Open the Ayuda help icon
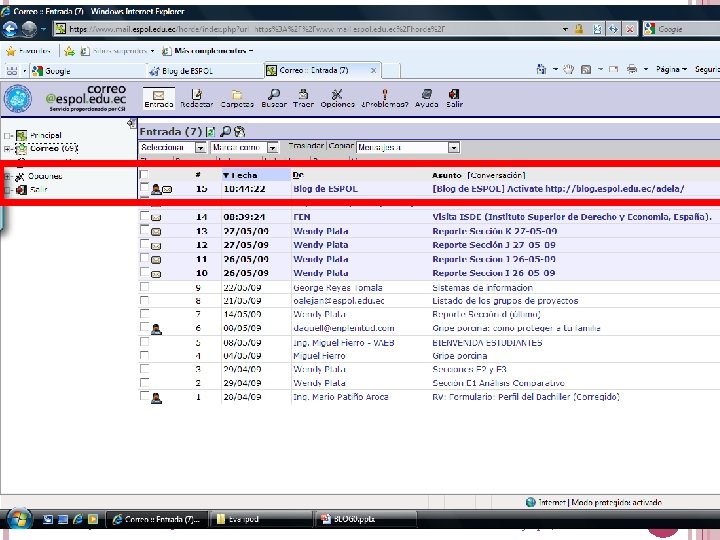The width and height of the screenshot is (720, 540). [427, 98]
